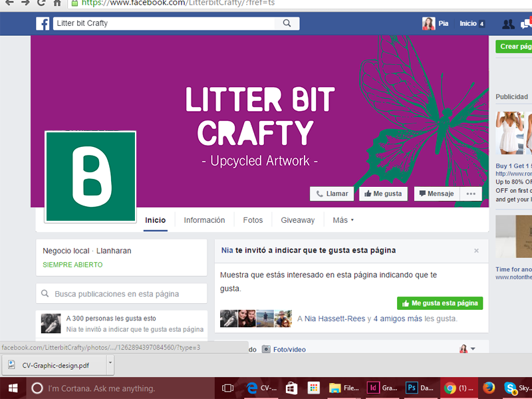Click the thumbnail beside 300 personas likes
This screenshot has width=532, height=399.
[x=51, y=323]
